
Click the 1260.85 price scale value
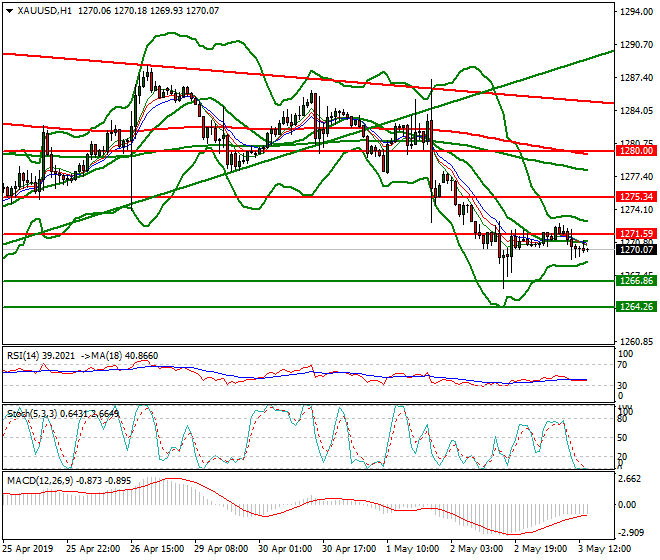[x=636, y=341]
